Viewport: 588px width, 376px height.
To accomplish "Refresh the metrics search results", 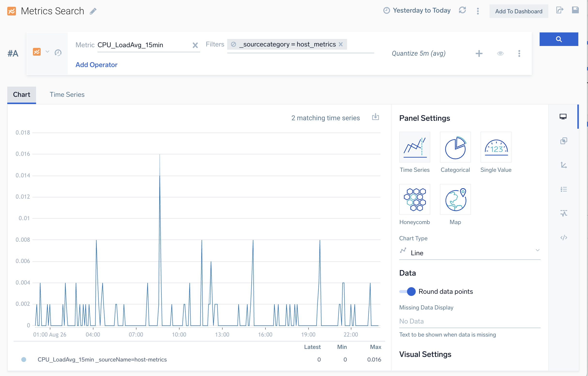I will coord(463,10).
